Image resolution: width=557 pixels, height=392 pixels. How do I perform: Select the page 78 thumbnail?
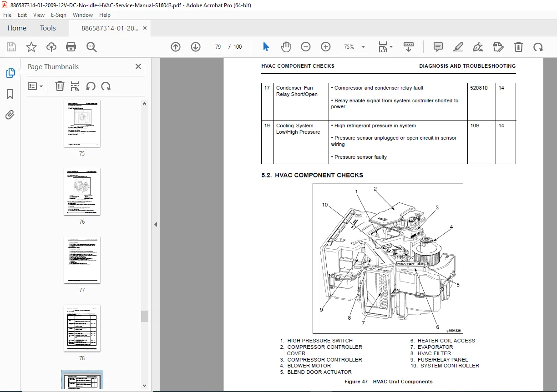[x=82, y=328]
